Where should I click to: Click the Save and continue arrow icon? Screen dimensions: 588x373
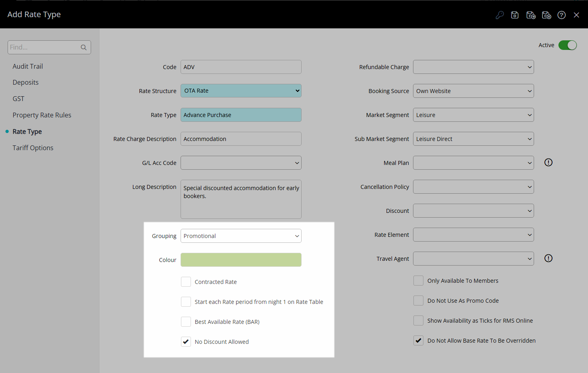[x=531, y=15]
